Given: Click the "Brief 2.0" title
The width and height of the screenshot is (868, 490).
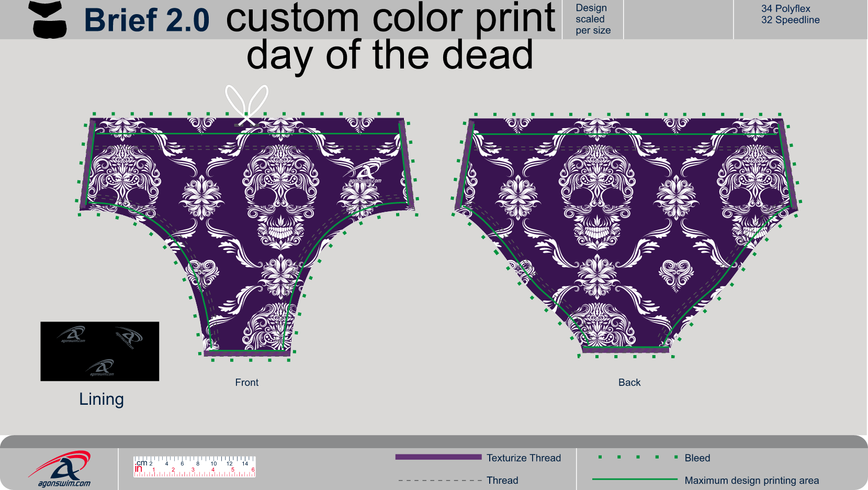Looking at the screenshot, I should [x=146, y=20].
